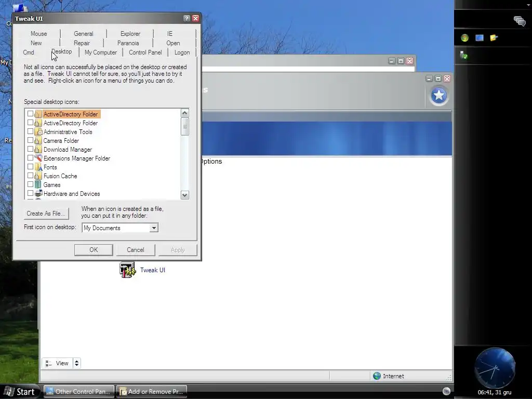This screenshot has width=532, height=399.
Task: Click the OK button
Action: coord(94,250)
